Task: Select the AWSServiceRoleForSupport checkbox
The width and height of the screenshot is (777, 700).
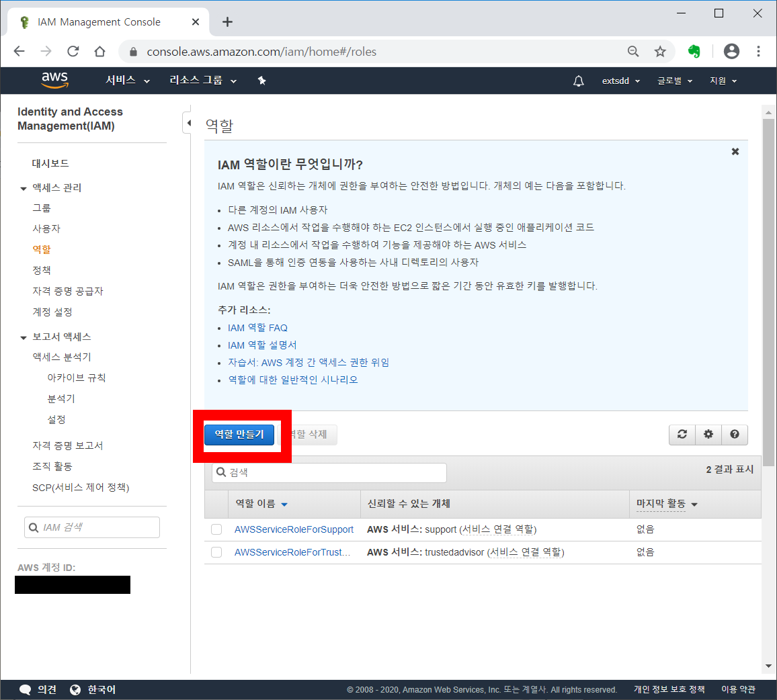Action: point(216,529)
